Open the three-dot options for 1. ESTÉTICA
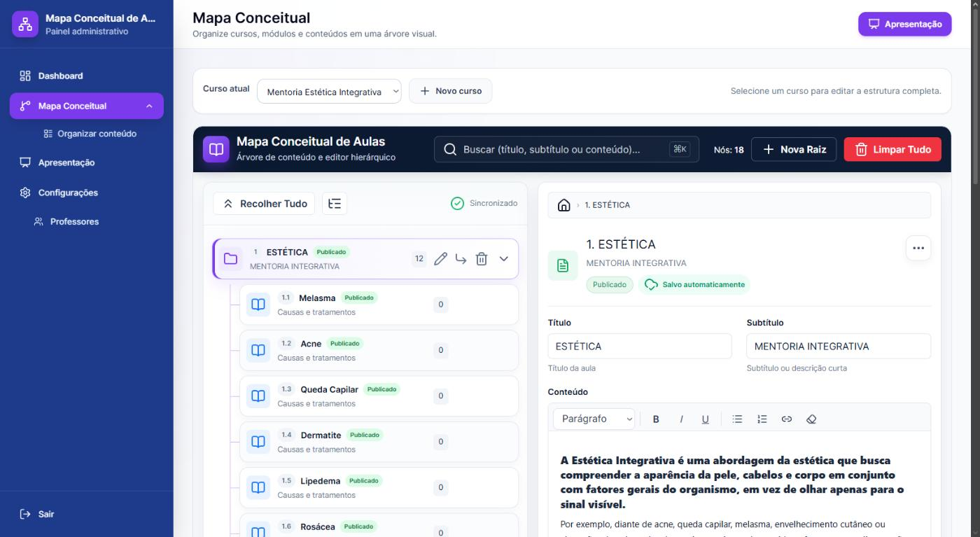 pos(918,248)
